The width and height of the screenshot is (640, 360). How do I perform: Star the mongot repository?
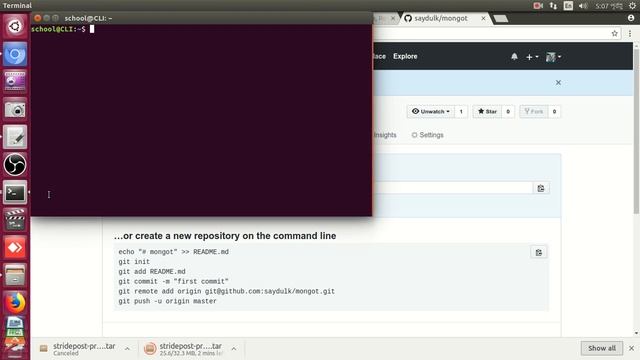pyautogui.click(x=487, y=111)
